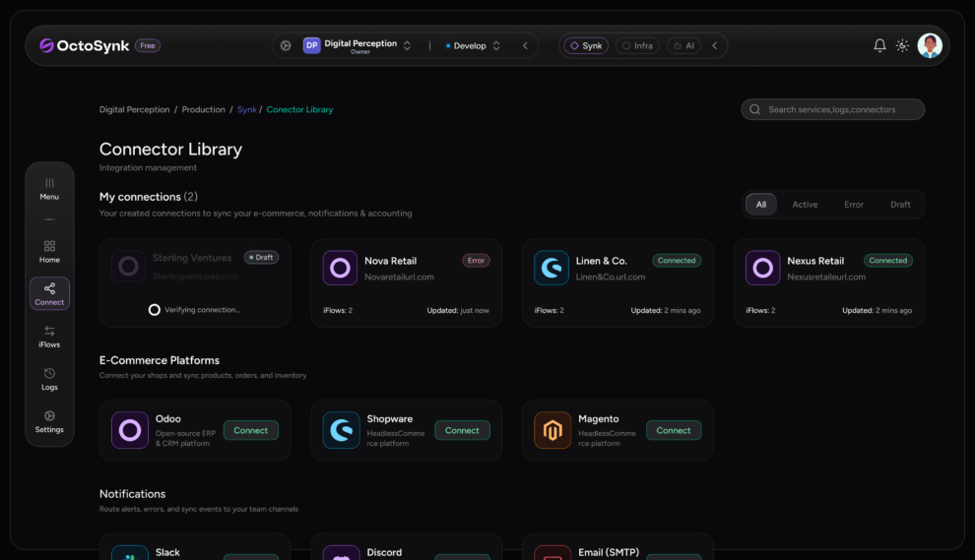Screen dimensions: 975x560
Task: Filter connections by Active
Action: tap(805, 205)
